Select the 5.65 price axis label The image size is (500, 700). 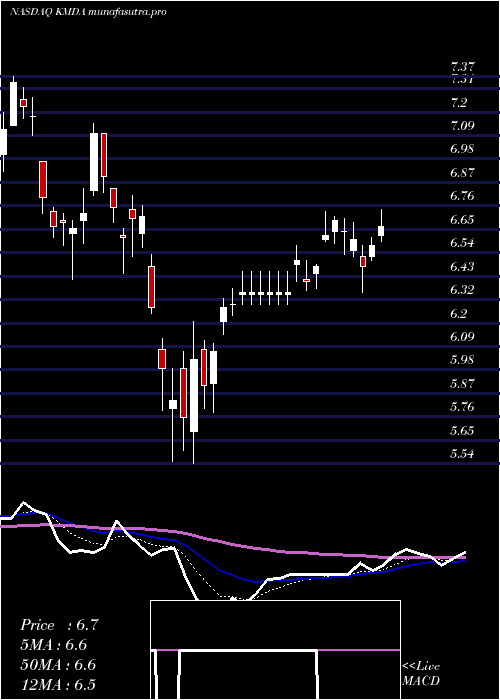tap(462, 431)
